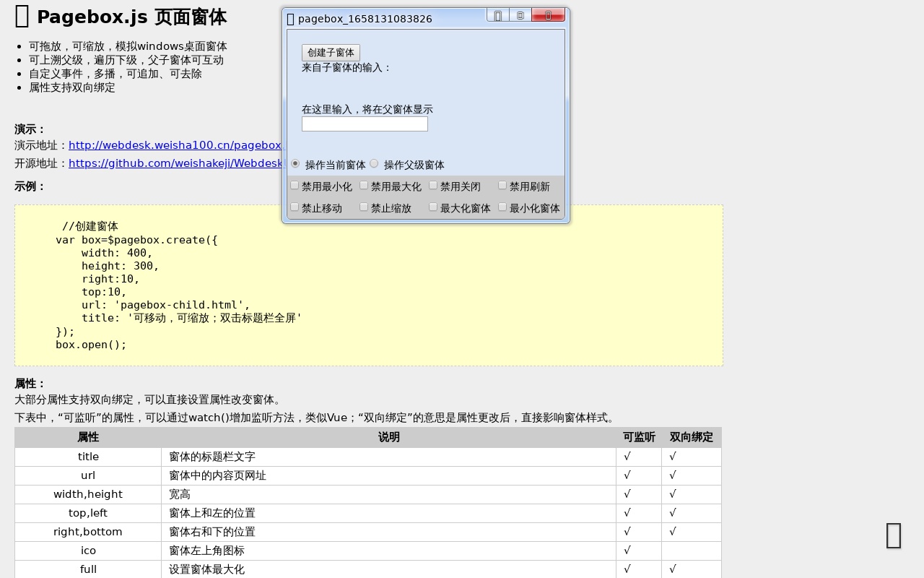Maximize the pagebox window
Screen dimensions: 924x578
pyautogui.click(x=520, y=15)
